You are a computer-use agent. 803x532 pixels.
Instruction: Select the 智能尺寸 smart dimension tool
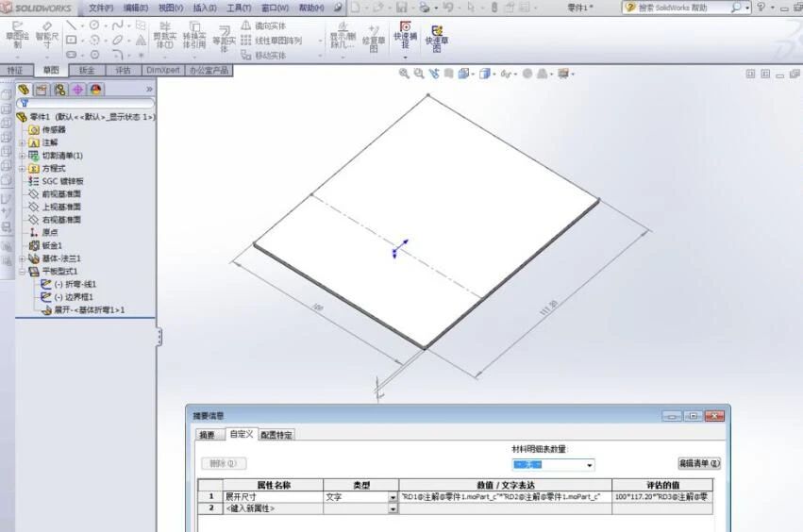point(46,36)
